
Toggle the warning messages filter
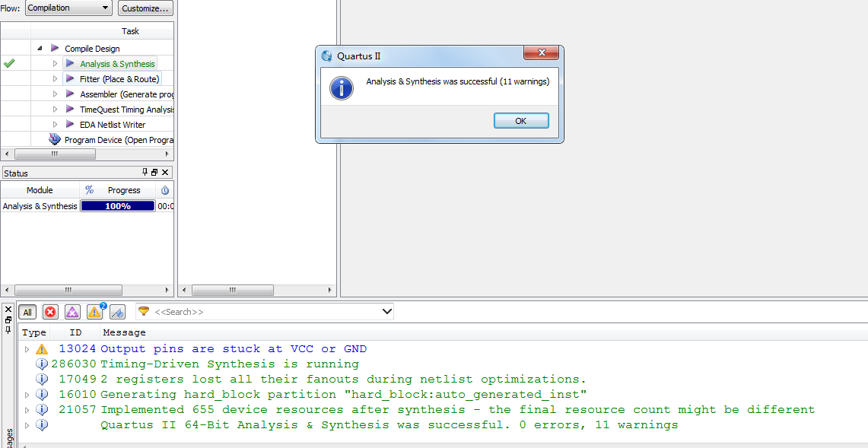point(94,313)
